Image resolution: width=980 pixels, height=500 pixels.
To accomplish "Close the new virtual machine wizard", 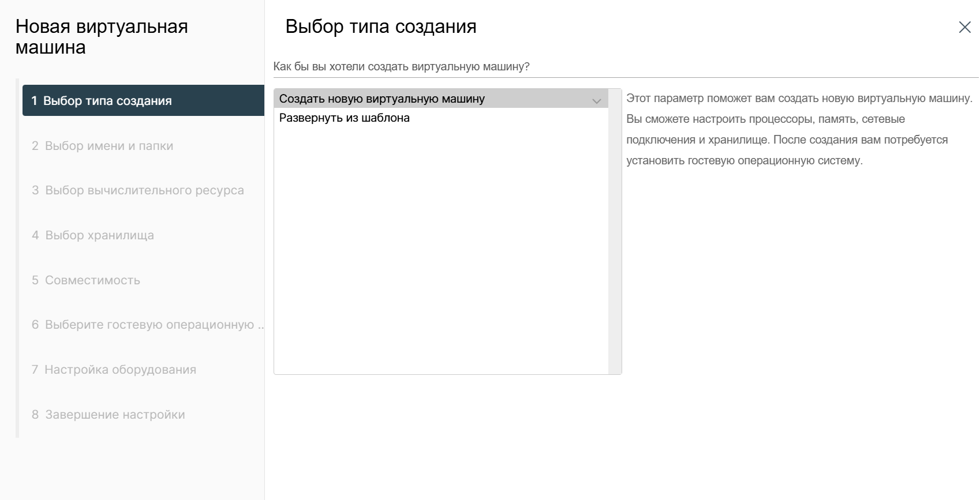I will pyautogui.click(x=964, y=27).
